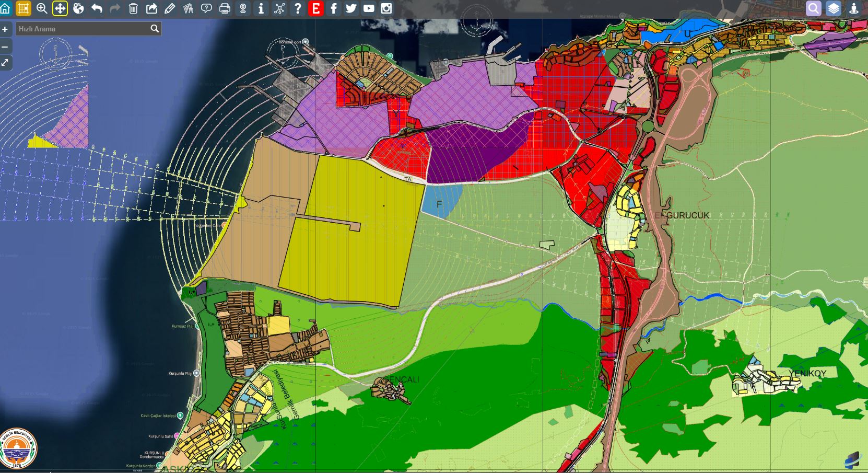The image size is (868, 473).
Task: Click the printer icon
Action: [225, 8]
